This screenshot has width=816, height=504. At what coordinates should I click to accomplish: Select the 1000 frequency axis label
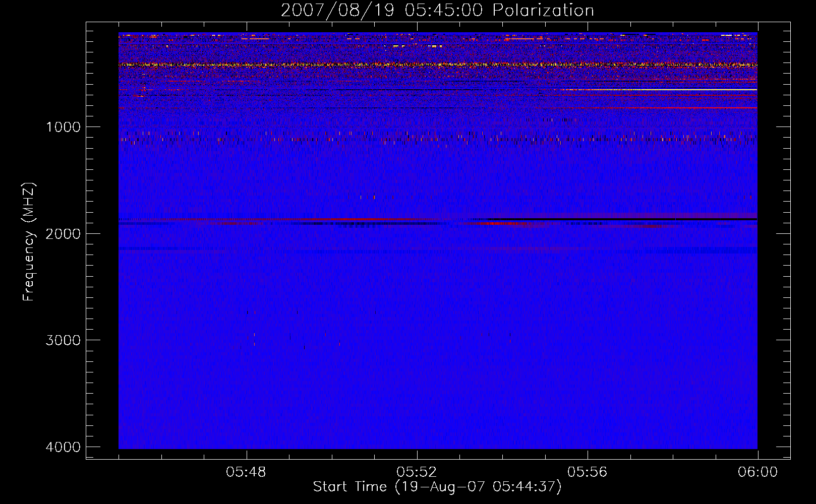pos(63,127)
